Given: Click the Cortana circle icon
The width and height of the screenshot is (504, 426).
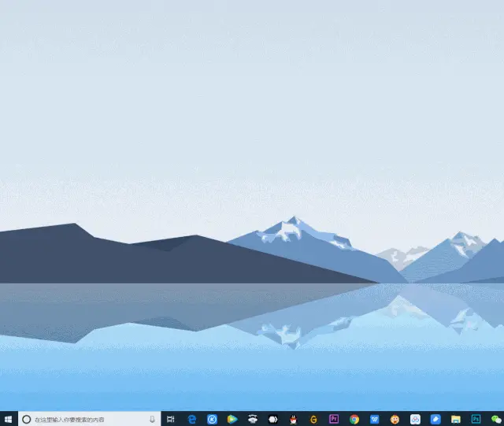Looking at the screenshot, I should click(x=26, y=419).
